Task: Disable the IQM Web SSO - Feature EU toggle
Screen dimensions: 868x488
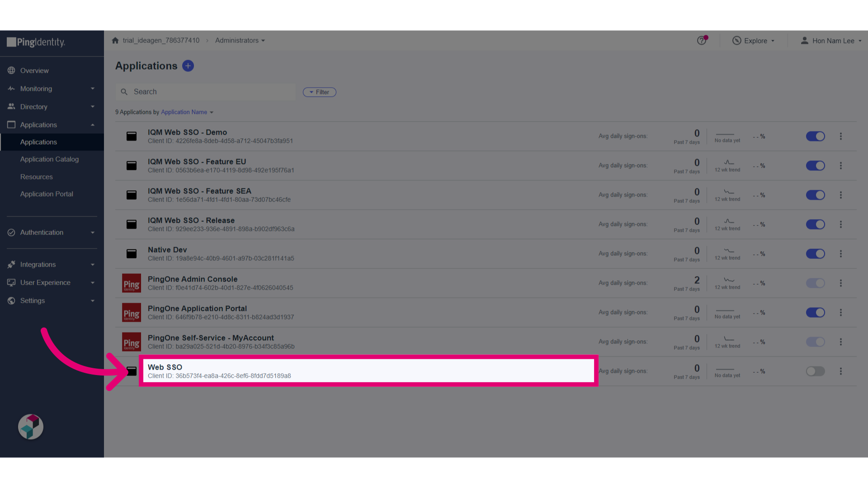Action: [x=816, y=165]
